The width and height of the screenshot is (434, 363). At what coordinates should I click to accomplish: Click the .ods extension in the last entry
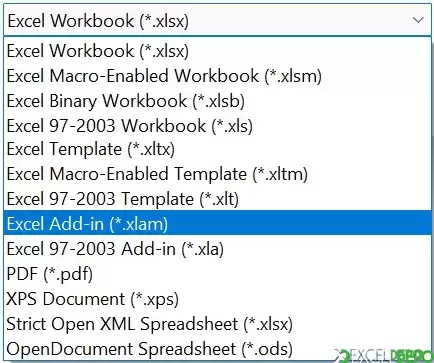pyautogui.click(x=271, y=349)
